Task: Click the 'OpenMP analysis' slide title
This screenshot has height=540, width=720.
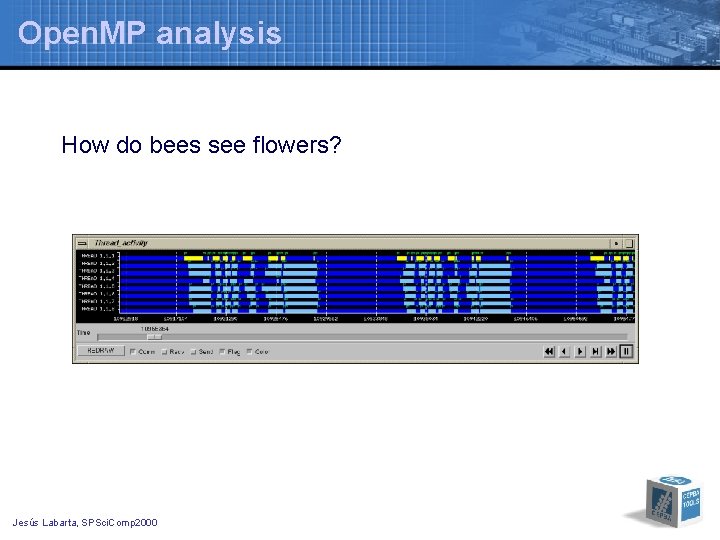Action: 150,33
